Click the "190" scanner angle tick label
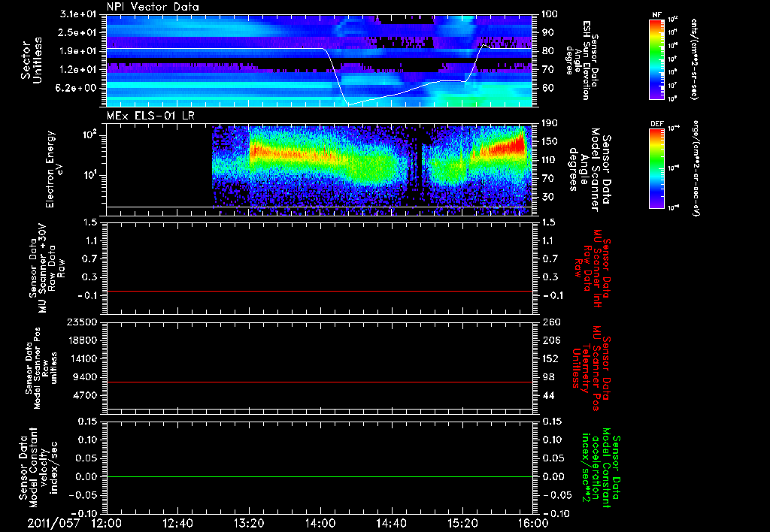 coord(550,123)
